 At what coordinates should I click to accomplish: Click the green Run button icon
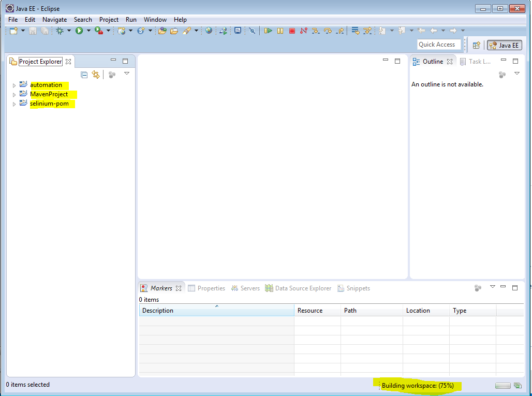[x=79, y=31]
